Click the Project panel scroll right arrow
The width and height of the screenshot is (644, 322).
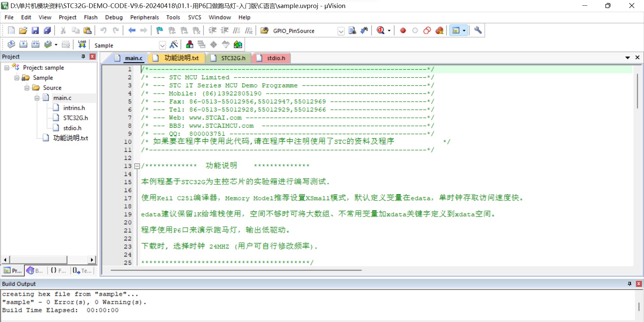point(92,260)
